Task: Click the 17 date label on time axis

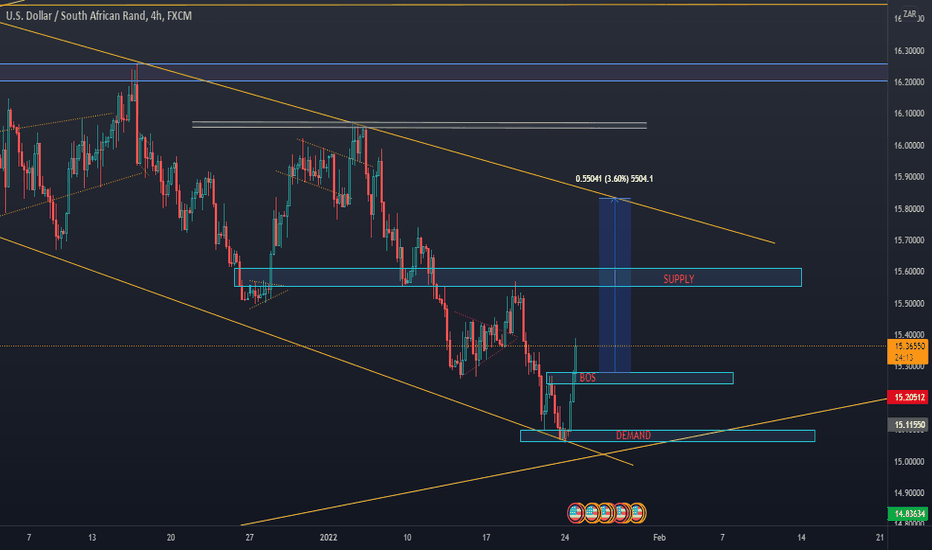Action: point(486,538)
